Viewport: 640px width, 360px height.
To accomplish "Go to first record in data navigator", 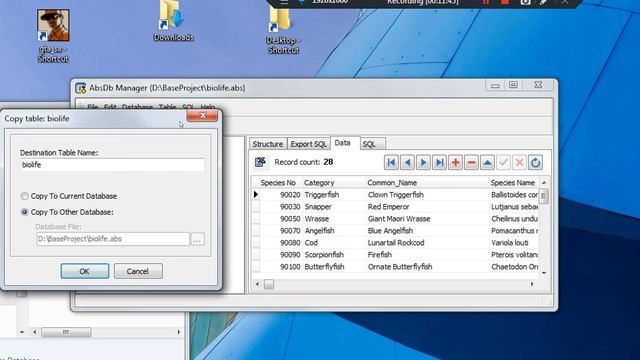I will click(x=391, y=162).
